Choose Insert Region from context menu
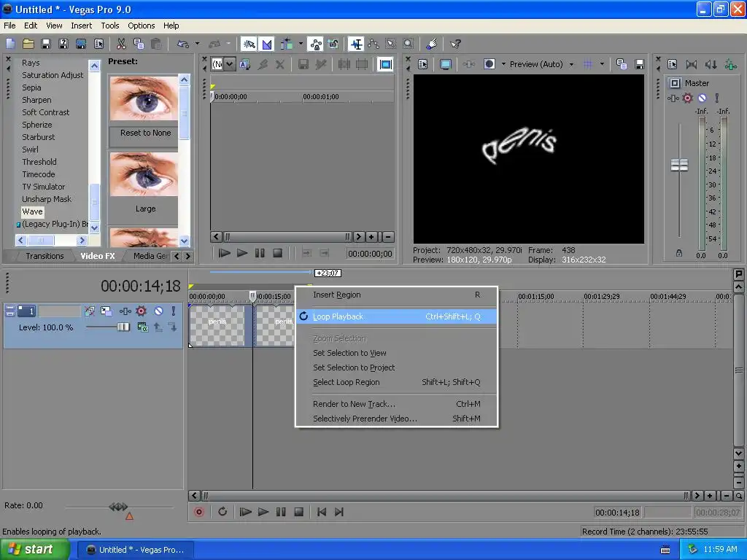Screen dimensions: 747x560 [396, 295]
